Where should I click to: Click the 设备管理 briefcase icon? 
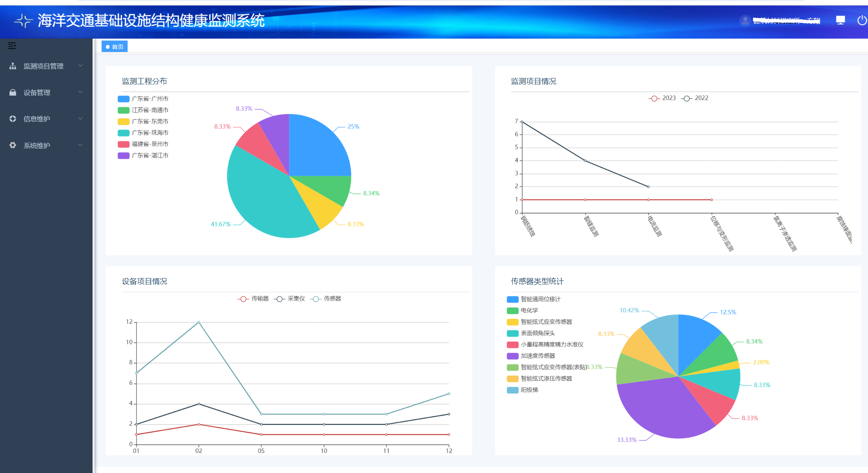[13, 93]
